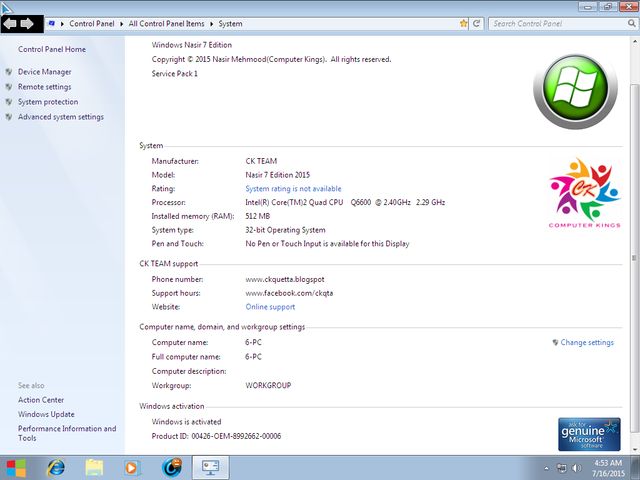The image size is (640, 480).
Task: Click the shield icon beside Remote settings
Action: coord(9,87)
